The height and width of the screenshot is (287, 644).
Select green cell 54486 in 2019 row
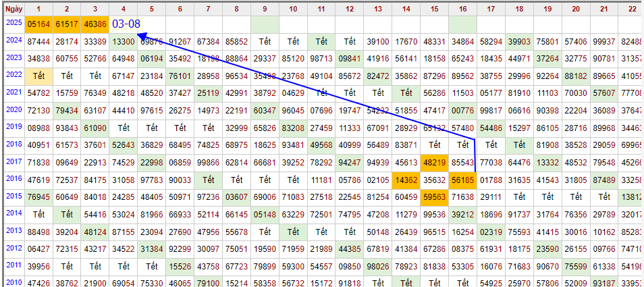491,128
